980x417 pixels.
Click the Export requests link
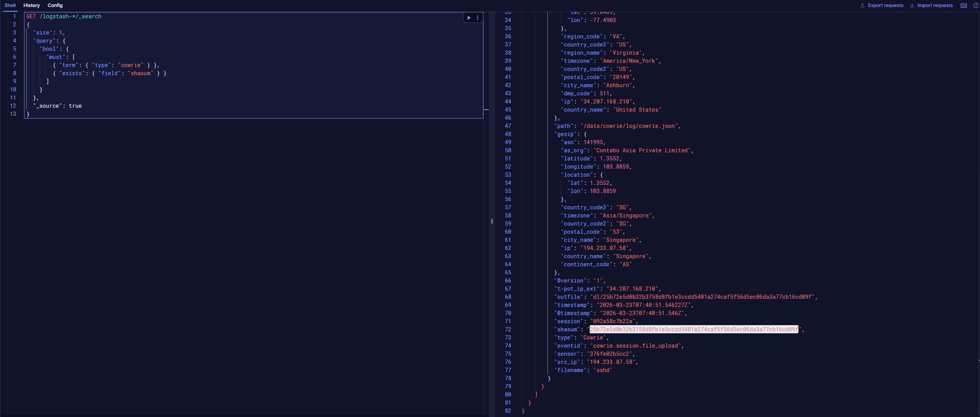[885, 5]
